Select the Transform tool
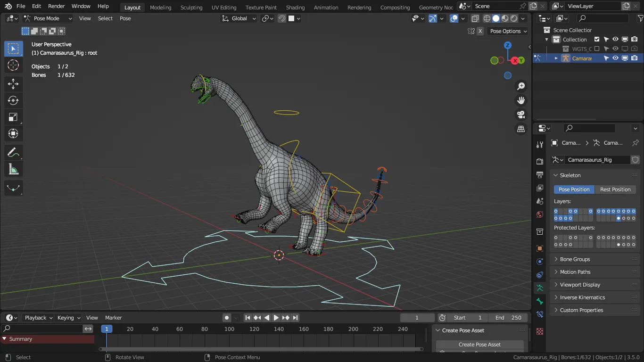 [x=13, y=133]
